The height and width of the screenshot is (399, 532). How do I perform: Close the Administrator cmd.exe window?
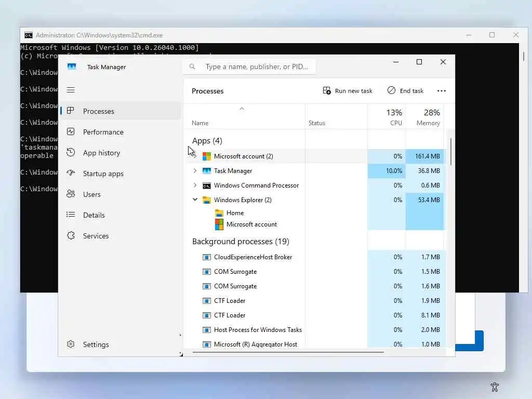[516, 35]
